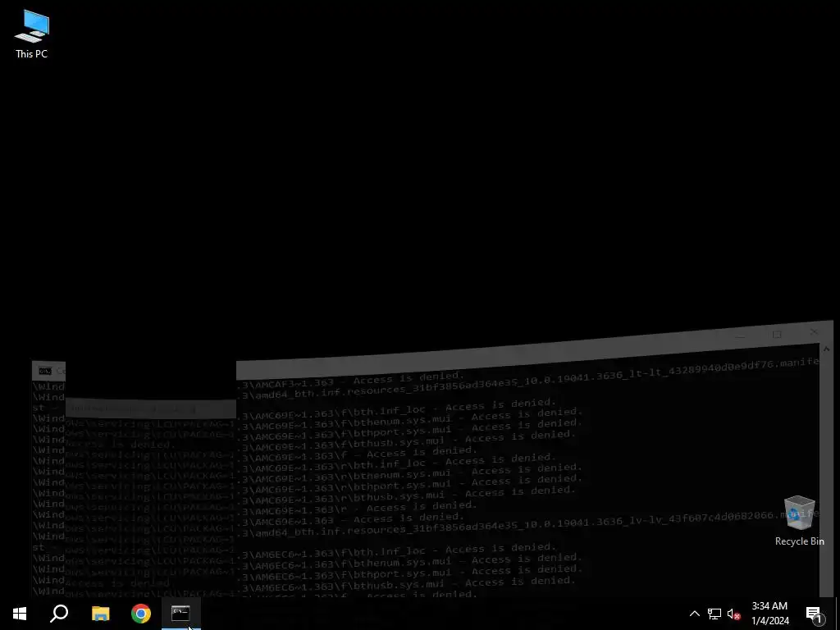Screen dimensions: 840x630
Task: Click the Command Prompt scrollbar up arrow
Action: tap(826, 349)
